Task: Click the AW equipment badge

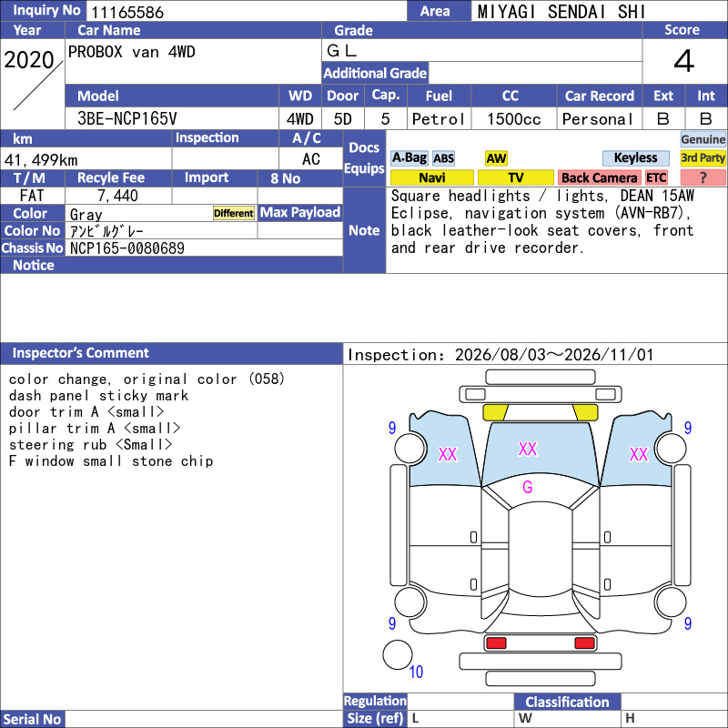Action: point(496,158)
